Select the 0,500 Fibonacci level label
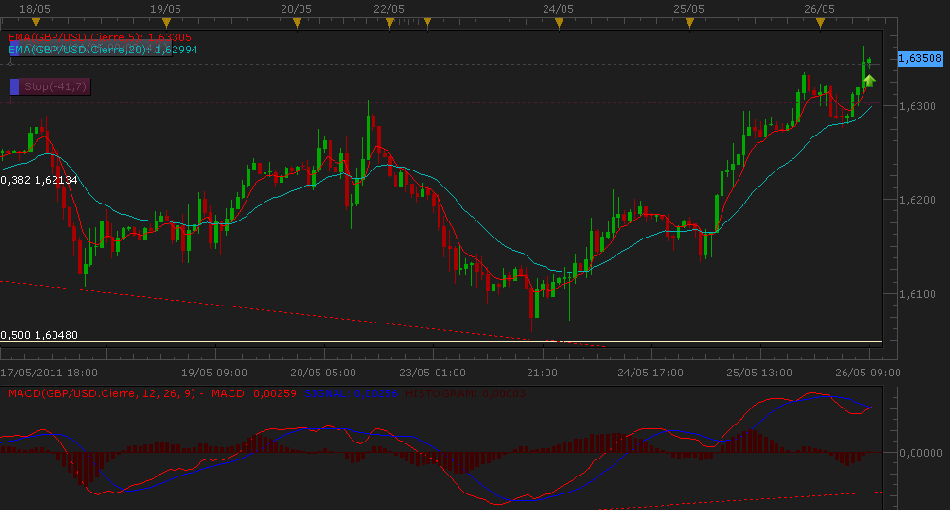Viewport: 950px width, 510px height. pyautogui.click(x=39, y=335)
